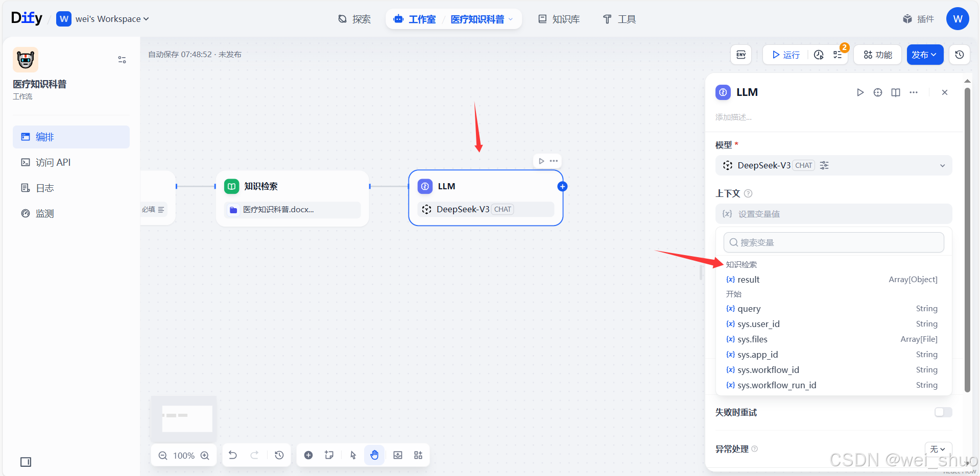980x476 pixels.
Task: Click workflow minimap thumbnail
Action: (x=184, y=419)
